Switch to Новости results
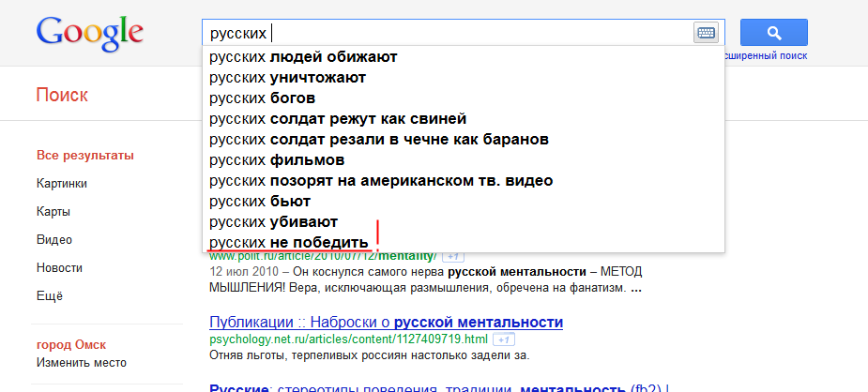The width and height of the screenshot is (868, 392). click(59, 268)
